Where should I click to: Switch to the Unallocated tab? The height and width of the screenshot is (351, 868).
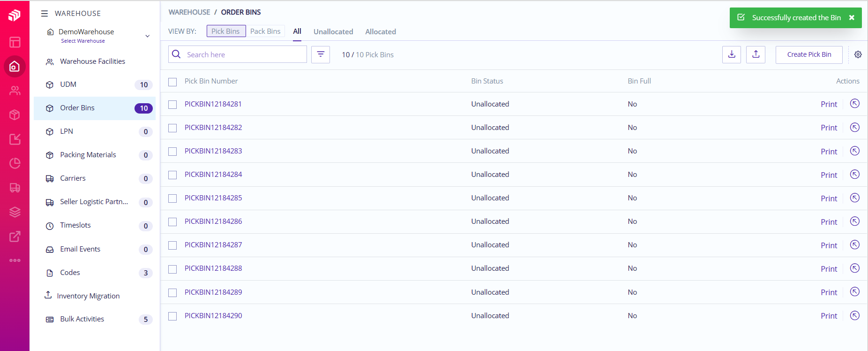pyautogui.click(x=333, y=31)
